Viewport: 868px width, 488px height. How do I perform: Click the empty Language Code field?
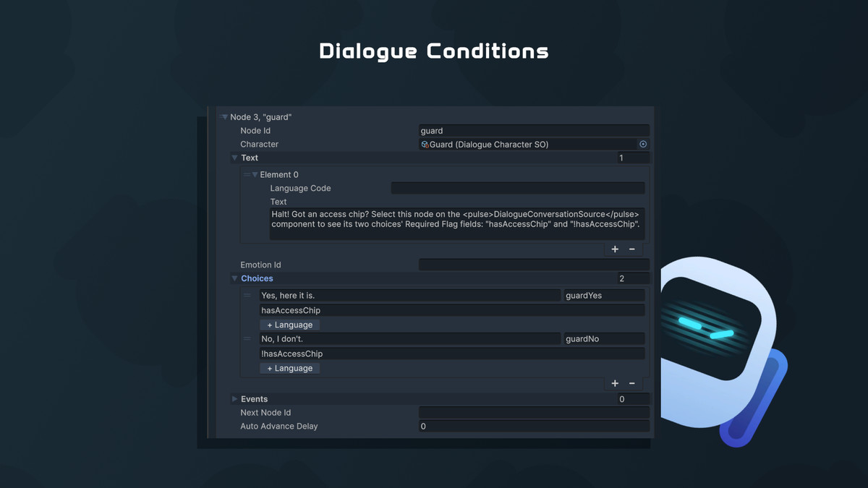[x=518, y=188]
